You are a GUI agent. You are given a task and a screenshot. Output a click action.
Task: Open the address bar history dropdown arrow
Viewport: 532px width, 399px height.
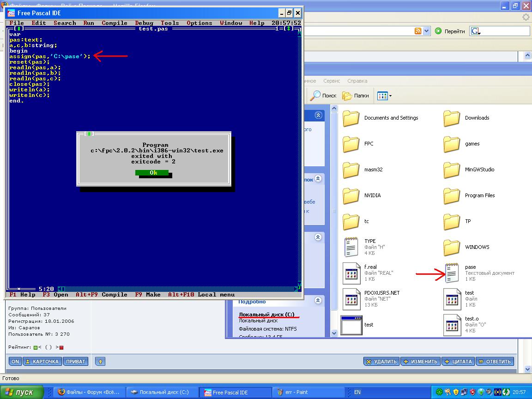coord(427,31)
